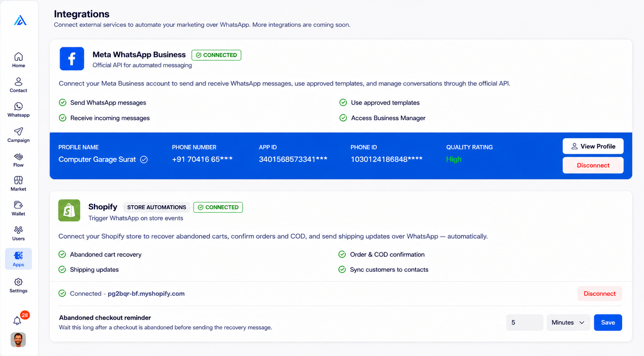Click the Wallet label in sidebar

pos(18,214)
